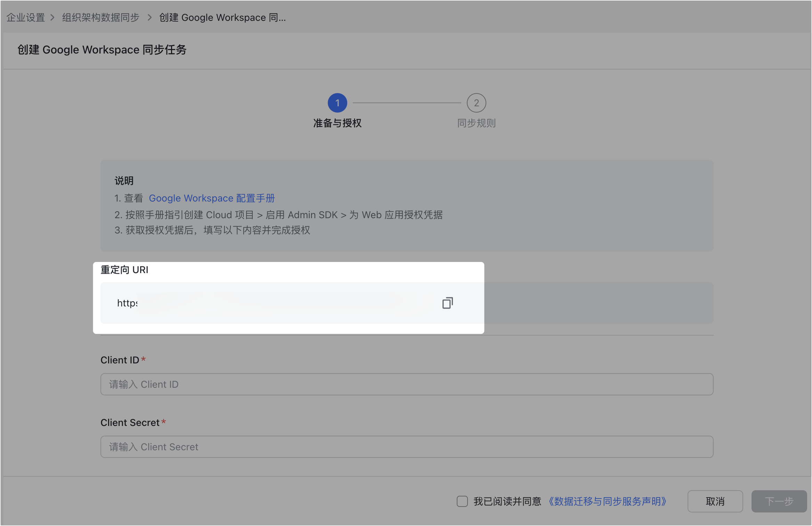Viewport: 812px width, 526px height.
Task: Select step 2 同步规则 circle
Action: click(x=476, y=103)
